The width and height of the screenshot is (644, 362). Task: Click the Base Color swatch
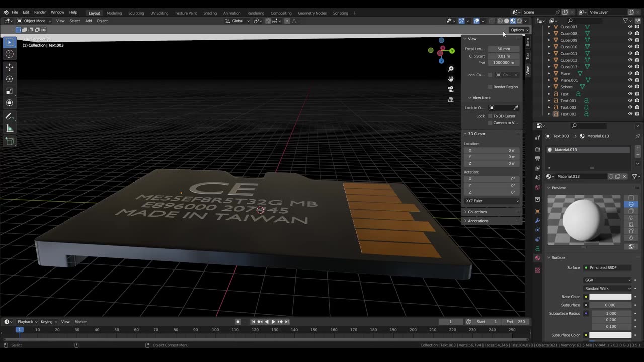(610, 297)
